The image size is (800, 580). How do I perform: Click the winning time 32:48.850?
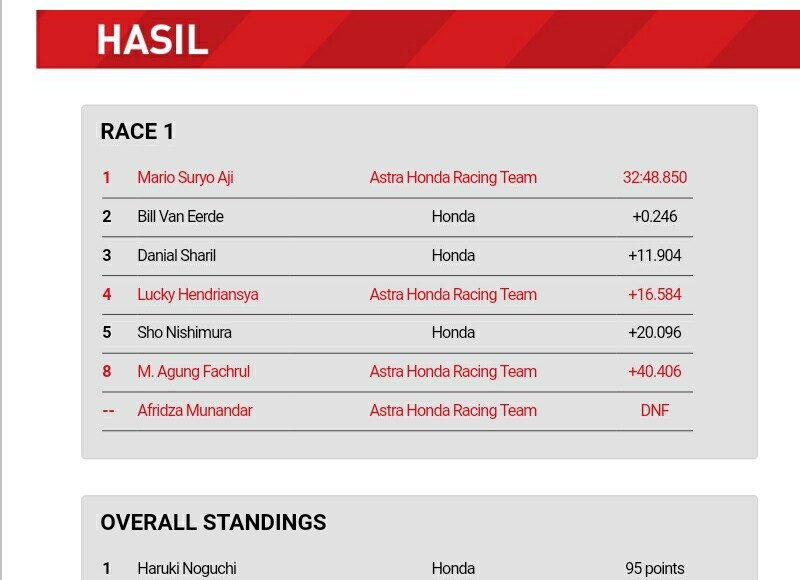click(654, 178)
